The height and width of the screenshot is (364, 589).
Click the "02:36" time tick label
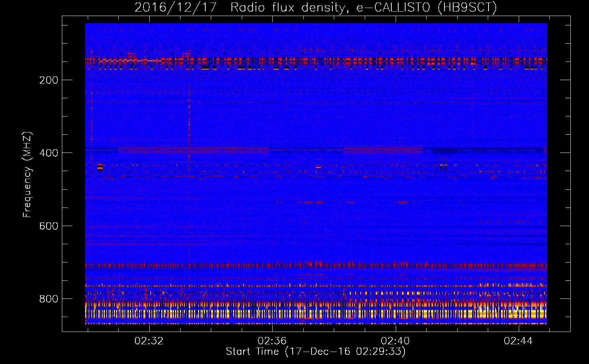[x=272, y=341]
